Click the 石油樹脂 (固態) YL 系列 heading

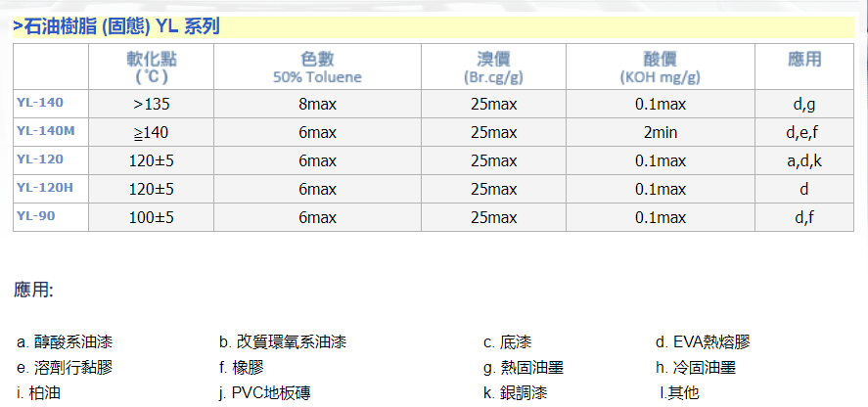coord(116,26)
